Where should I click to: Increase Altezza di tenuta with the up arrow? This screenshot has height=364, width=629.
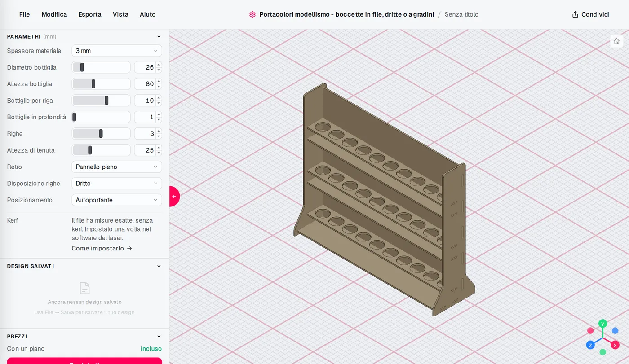coord(159,148)
